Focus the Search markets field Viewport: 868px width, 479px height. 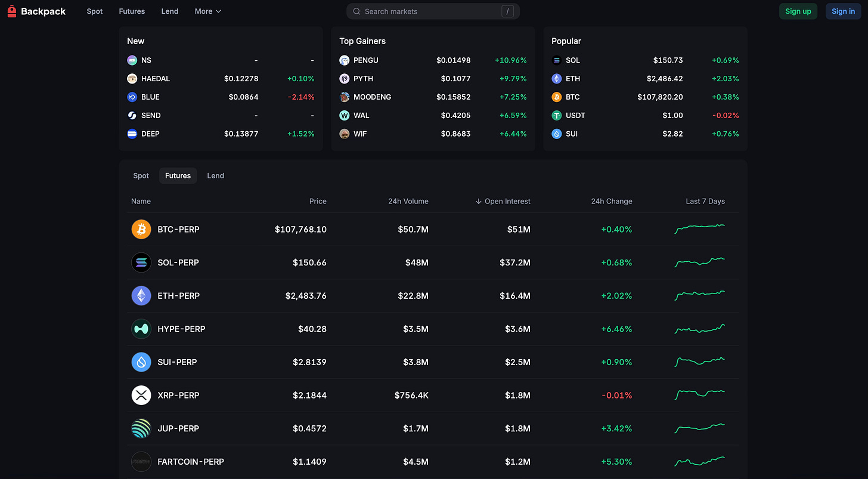tap(433, 11)
